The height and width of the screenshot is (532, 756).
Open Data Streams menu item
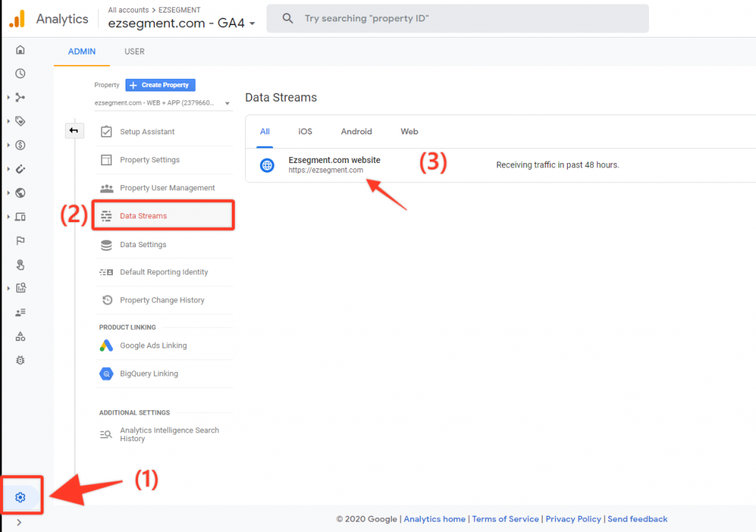pyautogui.click(x=163, y=215)
